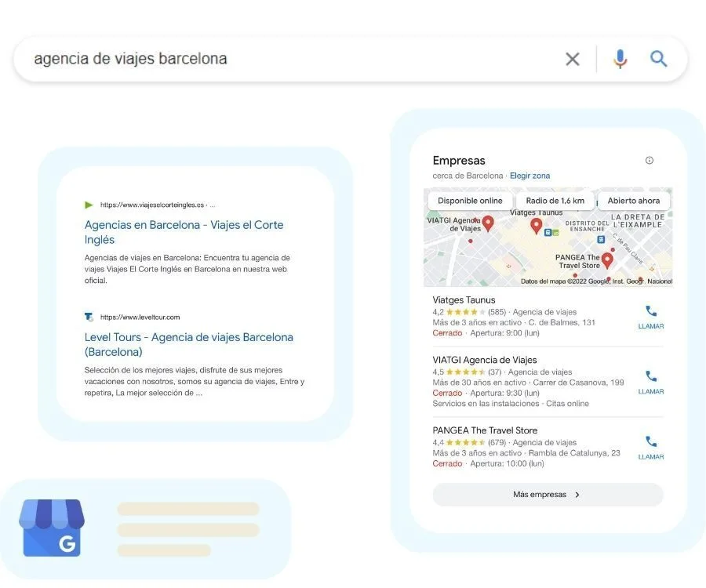Click the Corte Inglés result description snippet
The image size is (706, 588).
tap(187, 269)
